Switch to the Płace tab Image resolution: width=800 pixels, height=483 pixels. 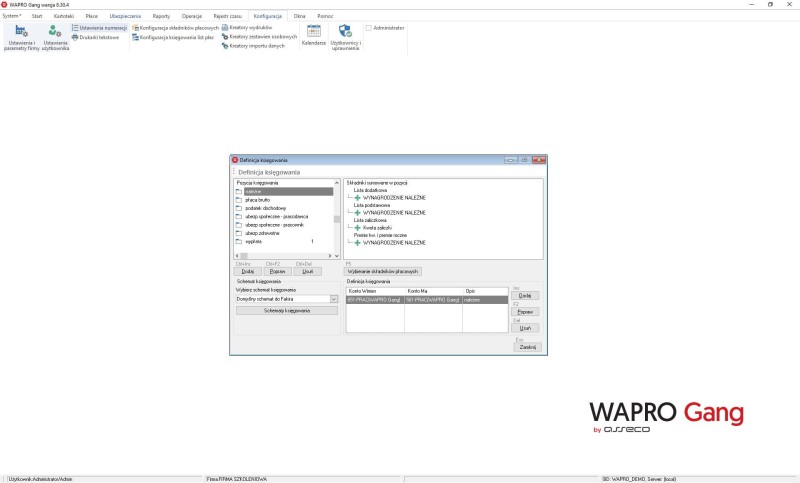[x=92, y=16]
